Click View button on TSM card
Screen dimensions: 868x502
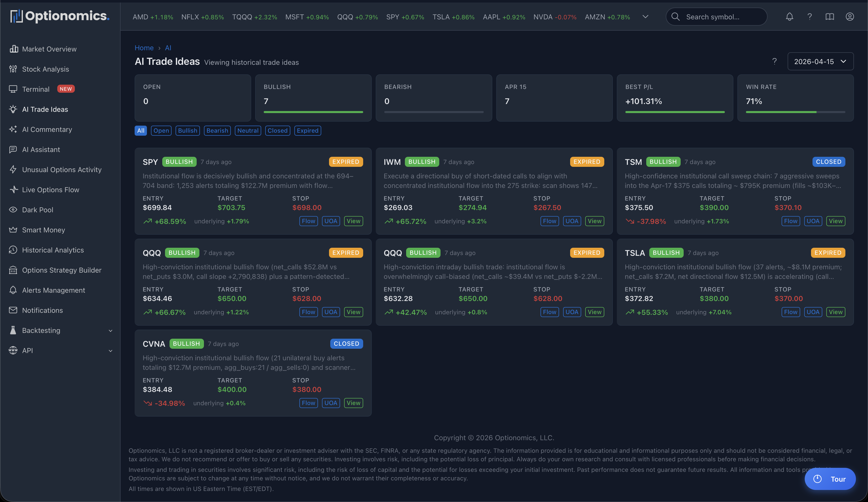836,221
